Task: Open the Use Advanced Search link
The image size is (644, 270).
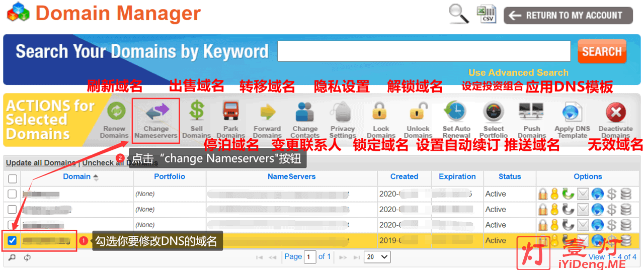Action: [518, 72]
